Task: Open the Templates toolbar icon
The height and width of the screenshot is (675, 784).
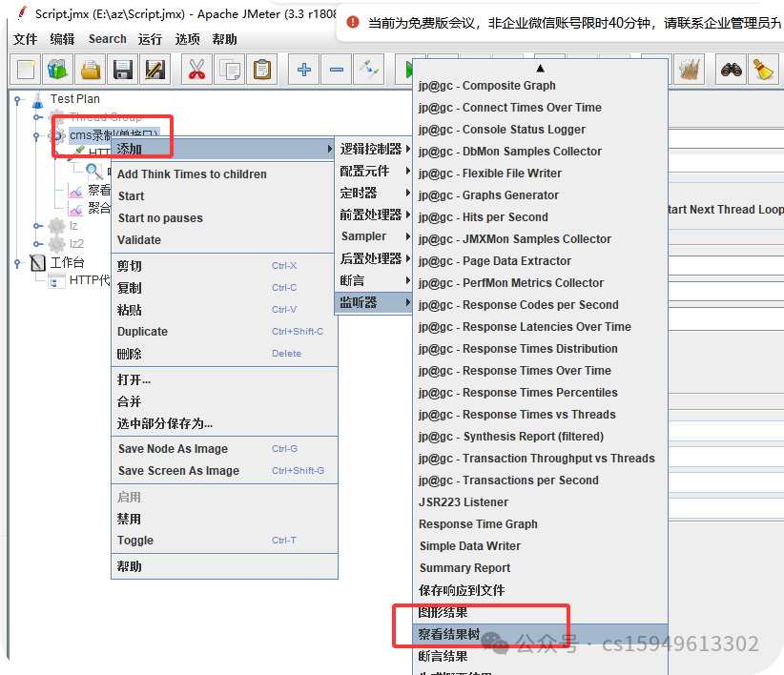Action: point(57,70)
